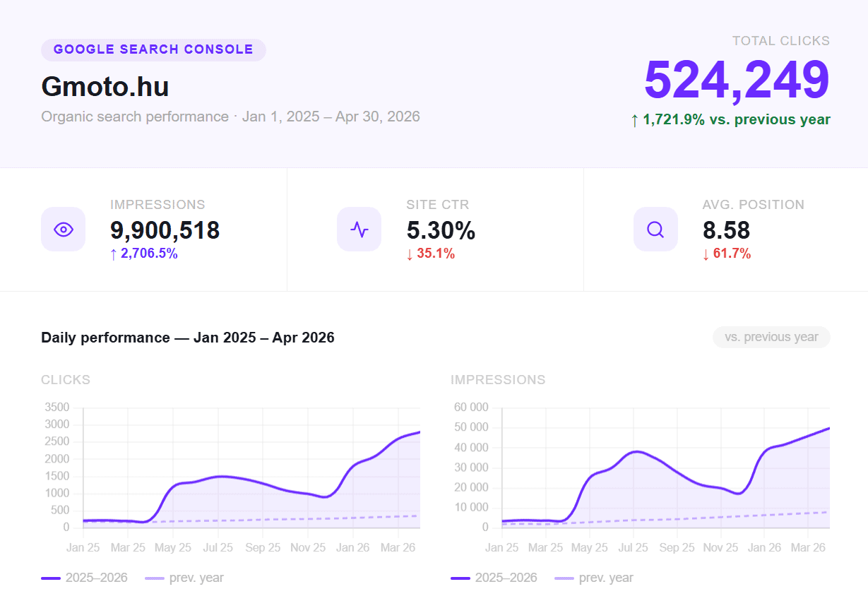Click the position change 61.7%
Screen dimensions: 868x613
click(x=727, y=254)
